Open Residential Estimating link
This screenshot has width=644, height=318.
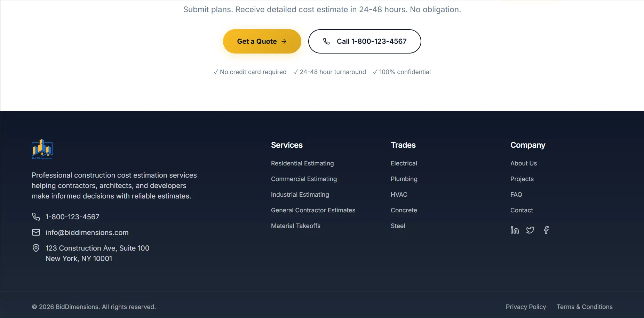coord(302,163)
